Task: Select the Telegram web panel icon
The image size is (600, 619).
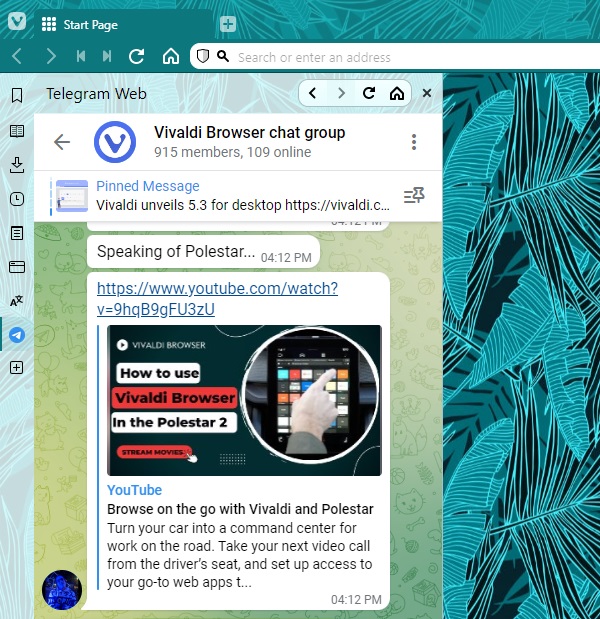Action: tap(17, 335)
